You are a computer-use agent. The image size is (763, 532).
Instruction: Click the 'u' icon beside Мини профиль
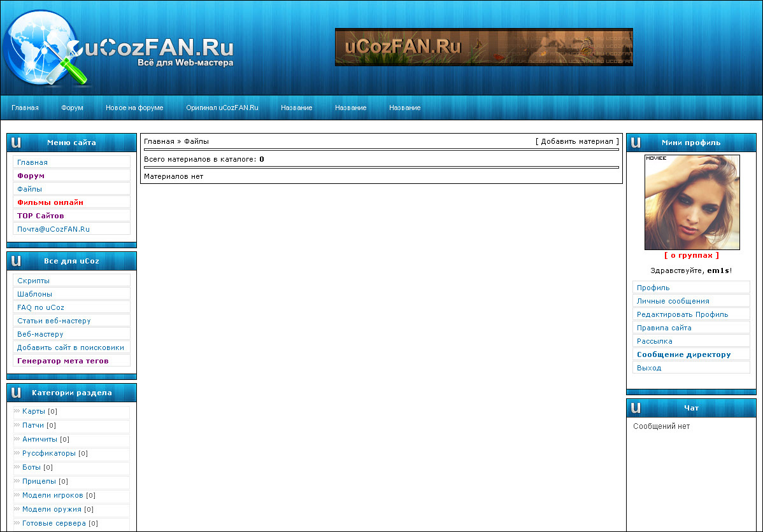[636, 143]
